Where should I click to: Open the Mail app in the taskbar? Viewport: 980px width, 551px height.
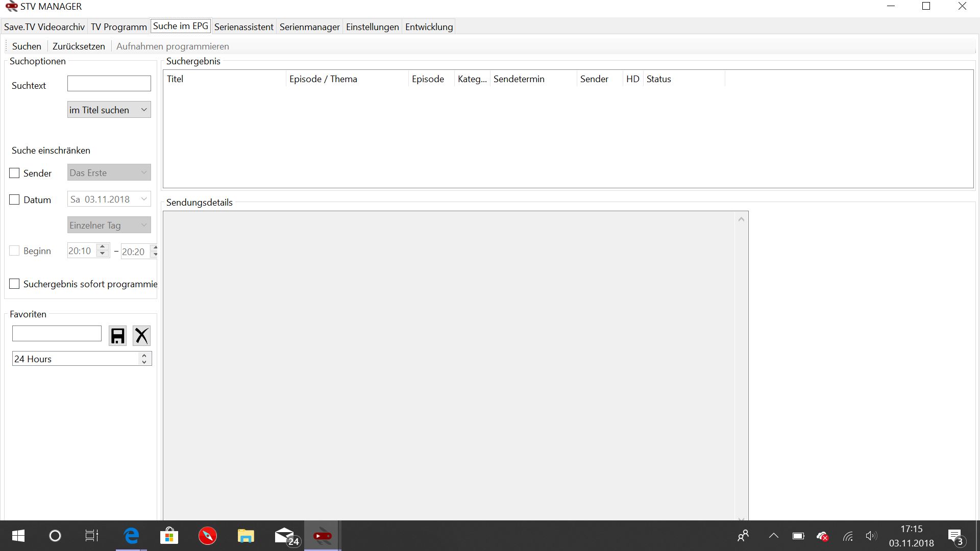click(x=285, y=536)
